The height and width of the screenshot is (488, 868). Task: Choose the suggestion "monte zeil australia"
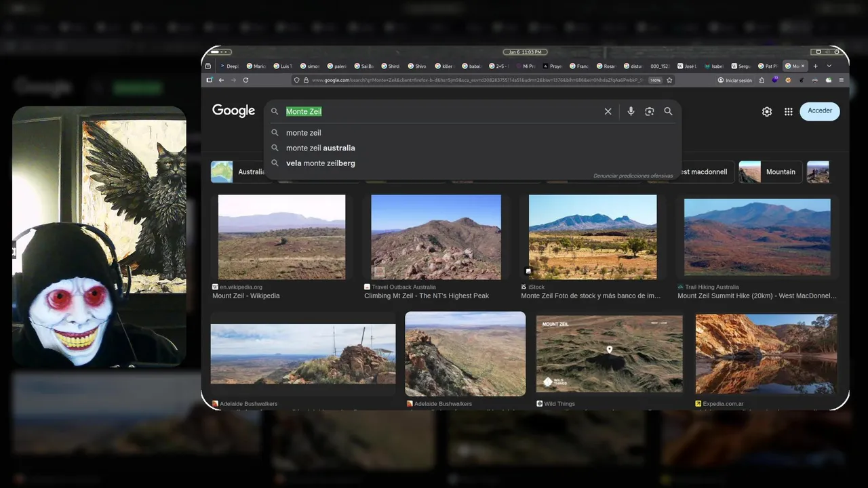[473, 148]
